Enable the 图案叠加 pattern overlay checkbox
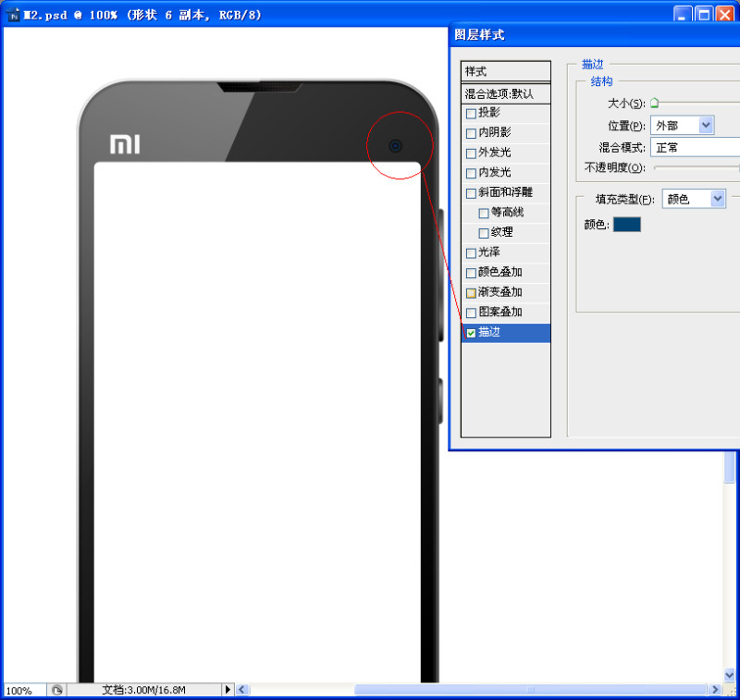This screenshot has width=740, height=700. click(x=471, y=313)
